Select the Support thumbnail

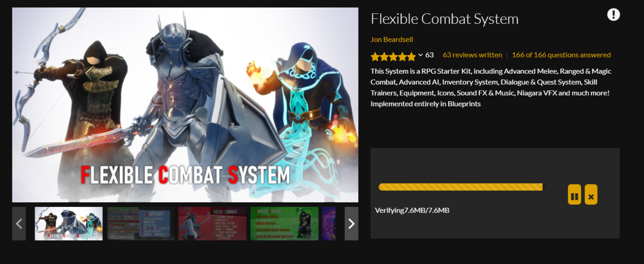(x=141, y=224)
